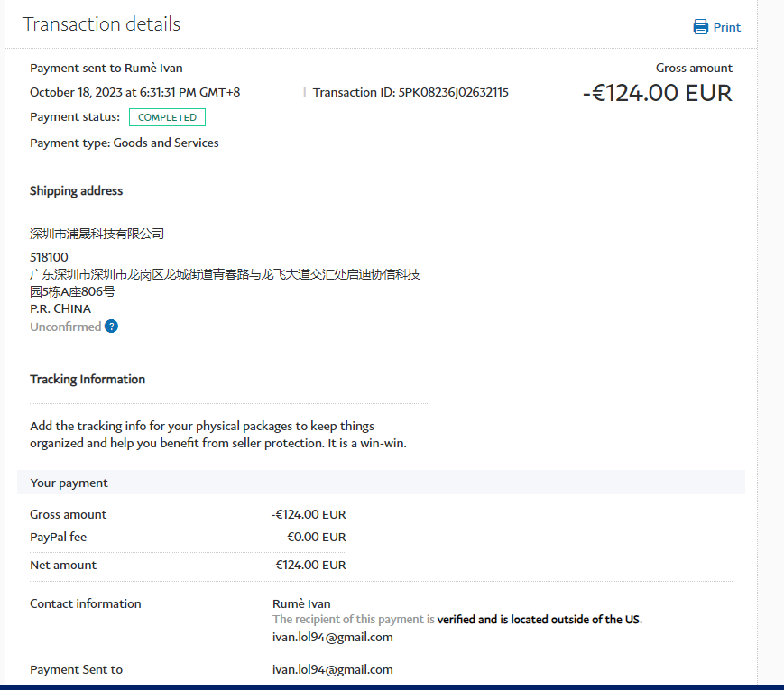Click the Your payment section header
Image resolution: width=784 pixels, height=690 pixels.
(69, 483)
